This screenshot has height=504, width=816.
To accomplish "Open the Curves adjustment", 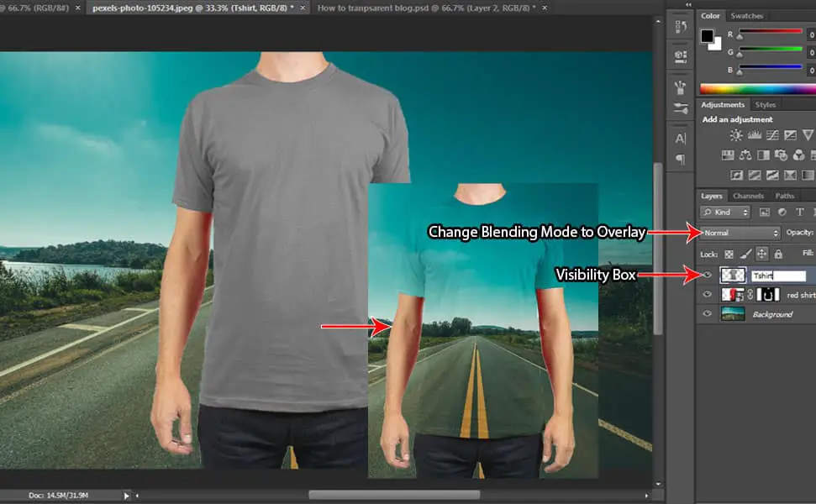I will tap(771, 134).
